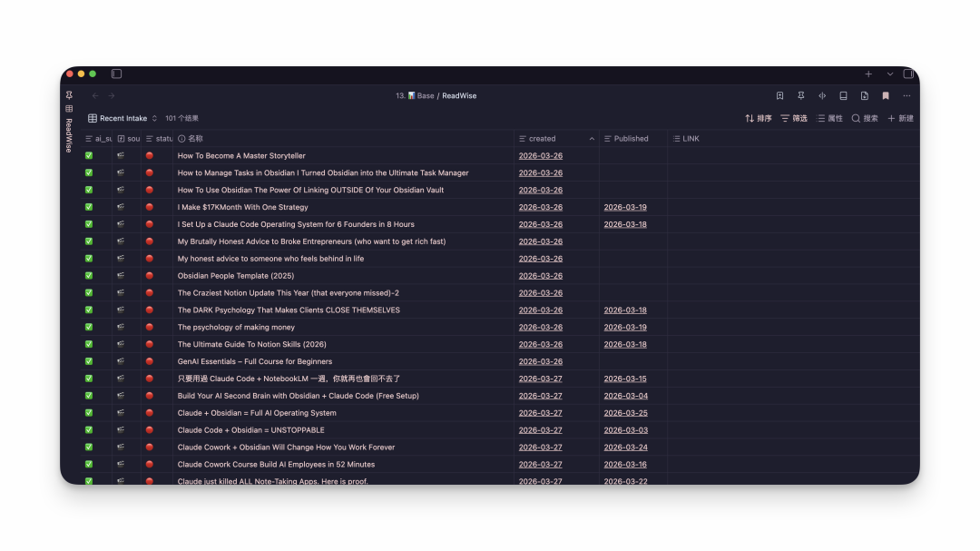Toggle the right sidebar panel icon
The image size is (980, 551).
click(908, 74)
